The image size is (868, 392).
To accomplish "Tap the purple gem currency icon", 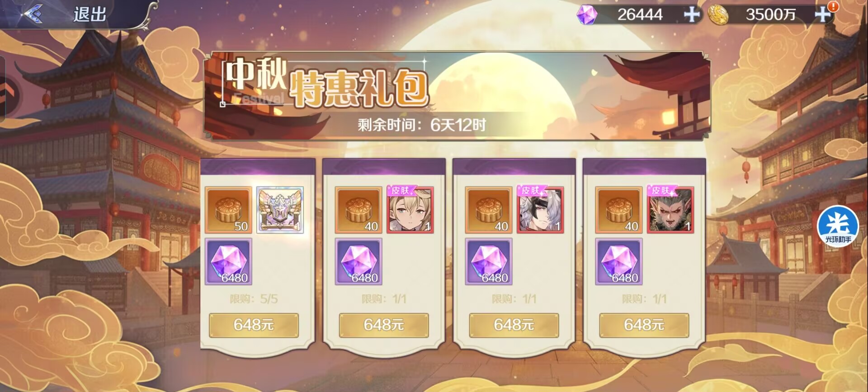I will [587, 14].
